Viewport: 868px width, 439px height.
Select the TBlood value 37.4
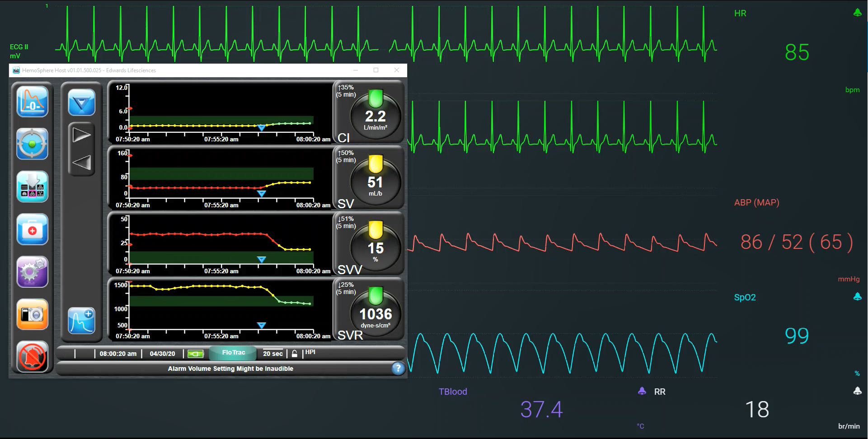(x=541, y=410)
